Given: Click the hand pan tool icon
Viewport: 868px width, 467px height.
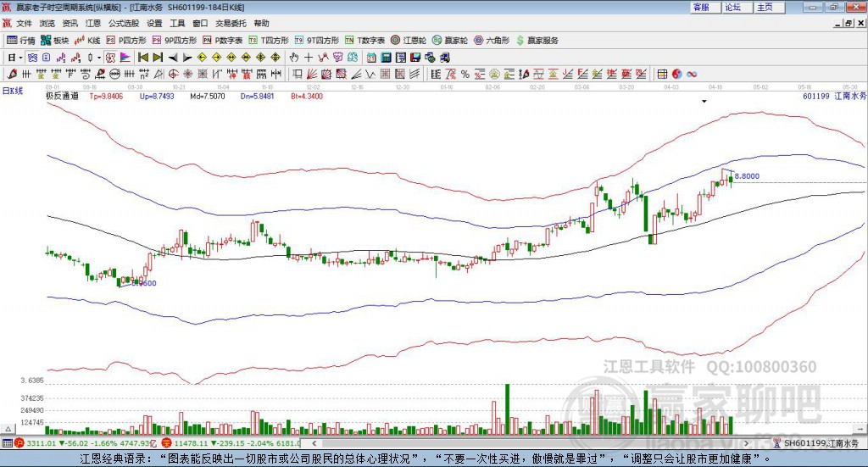Looking at the screenshot, I should pyautogui.click(x=293, y=58).
